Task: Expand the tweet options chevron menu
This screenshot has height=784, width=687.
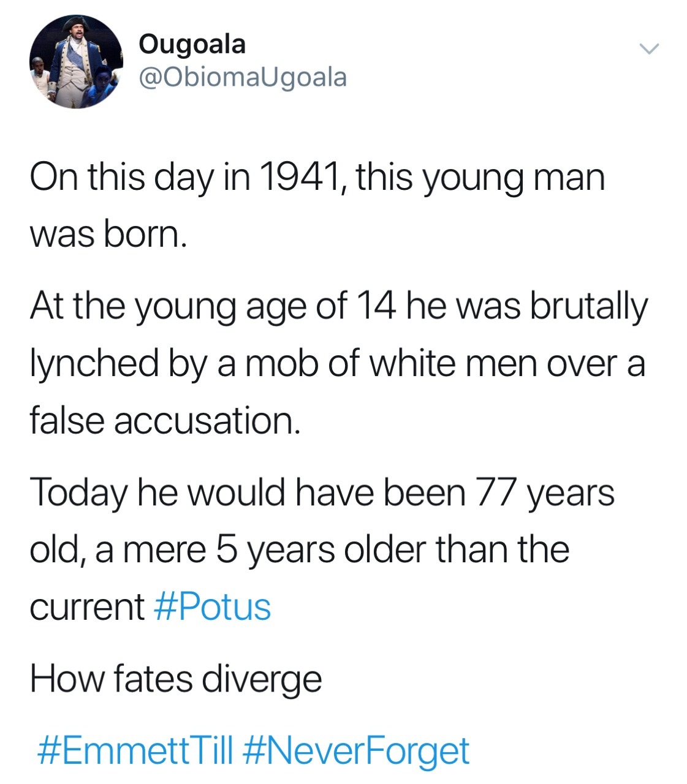Action: pos(648,48)
